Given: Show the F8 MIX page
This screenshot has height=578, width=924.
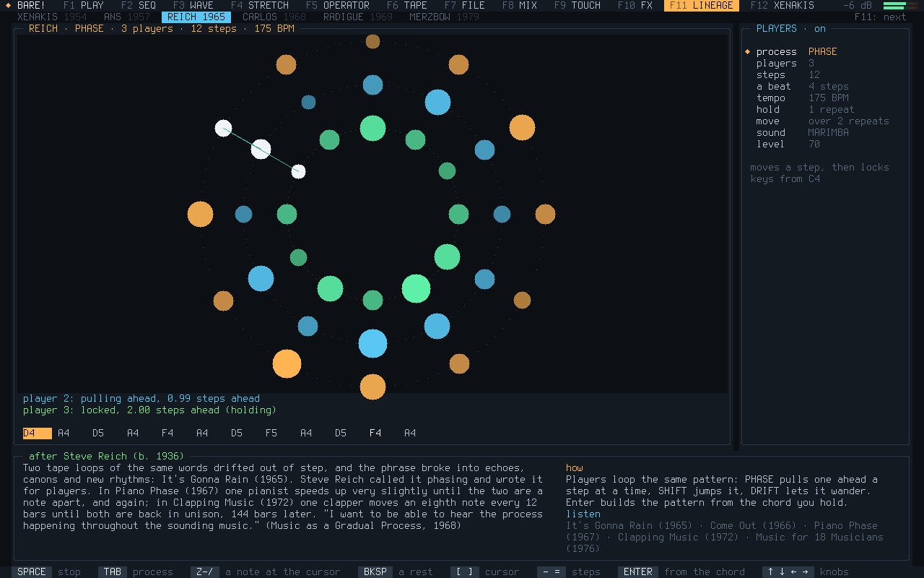Looking at the screenshot, I should click(x=520, y=6).
